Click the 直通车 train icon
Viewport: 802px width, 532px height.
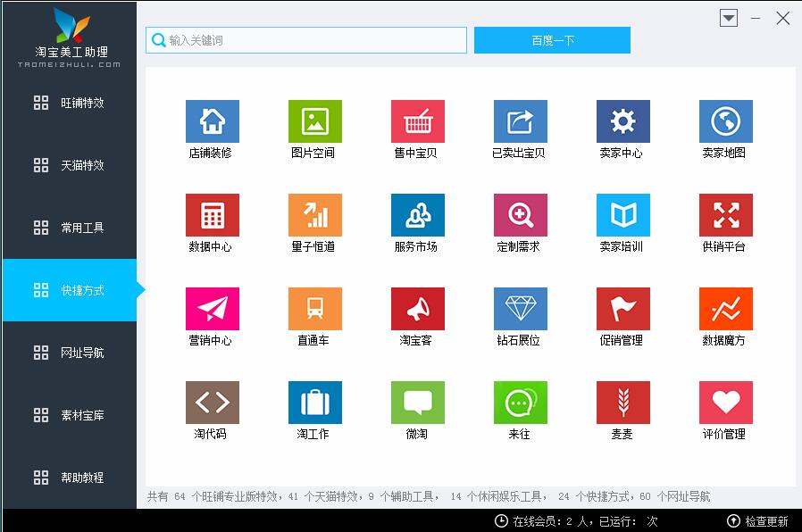(315, 309)
